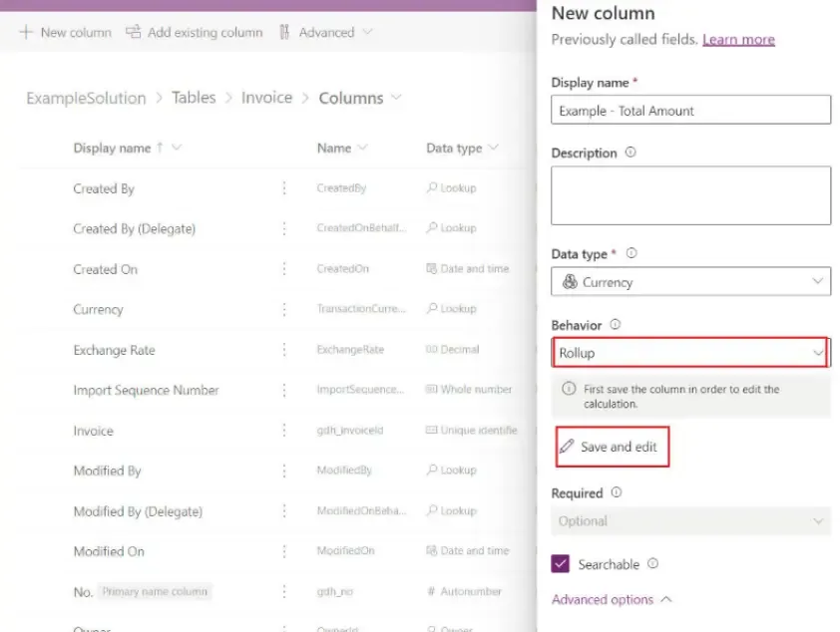This screenshot has height=632, width=840.
Task: Navigate to Tables in breadcrumb
Action: click(194, 98)
